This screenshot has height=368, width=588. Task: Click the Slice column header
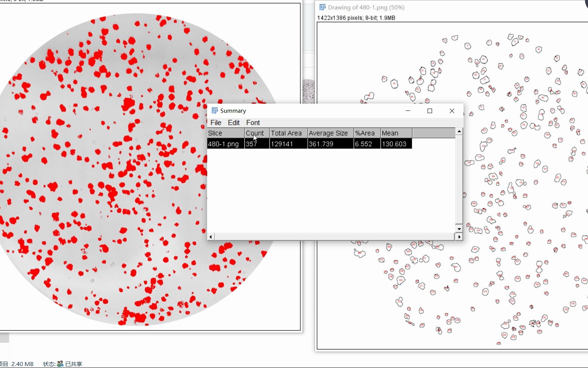[x=226, y=133]
